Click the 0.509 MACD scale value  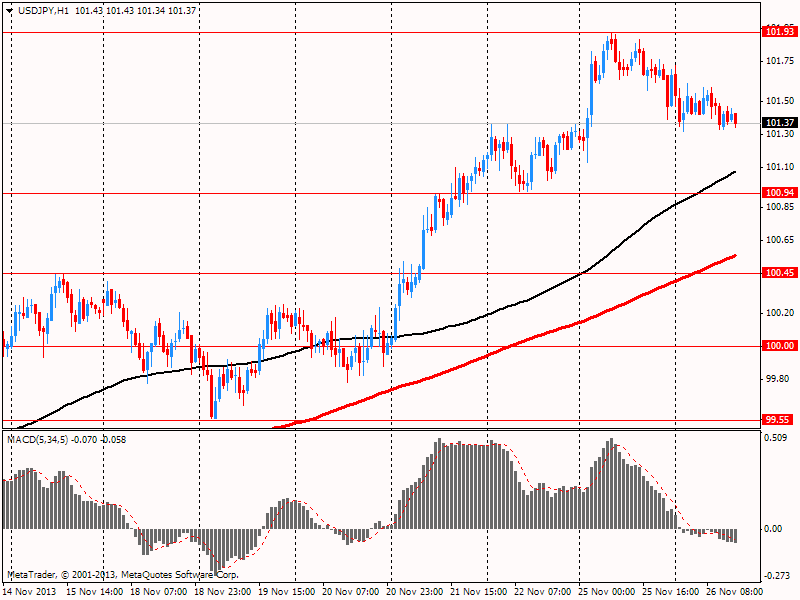(775, 438)
